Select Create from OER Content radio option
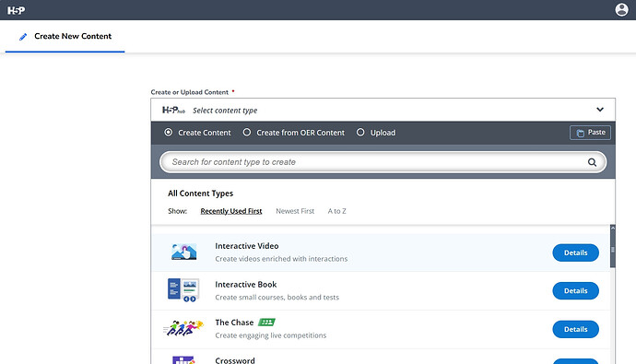This screenshot has width=636, height=364. pyautogui.click(x=247, y=133)
